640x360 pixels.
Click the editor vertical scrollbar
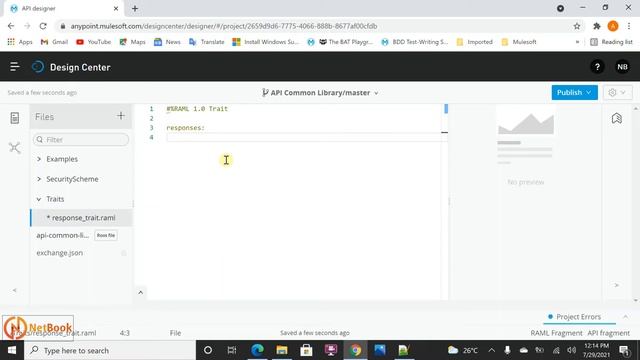click(x=446, y=109)
